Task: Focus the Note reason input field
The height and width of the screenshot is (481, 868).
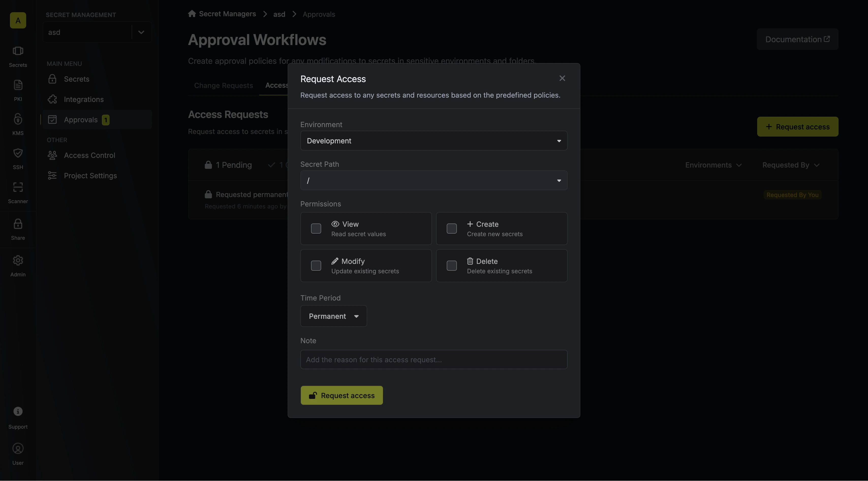Action: pyautogui.click(x=434, y=360)
